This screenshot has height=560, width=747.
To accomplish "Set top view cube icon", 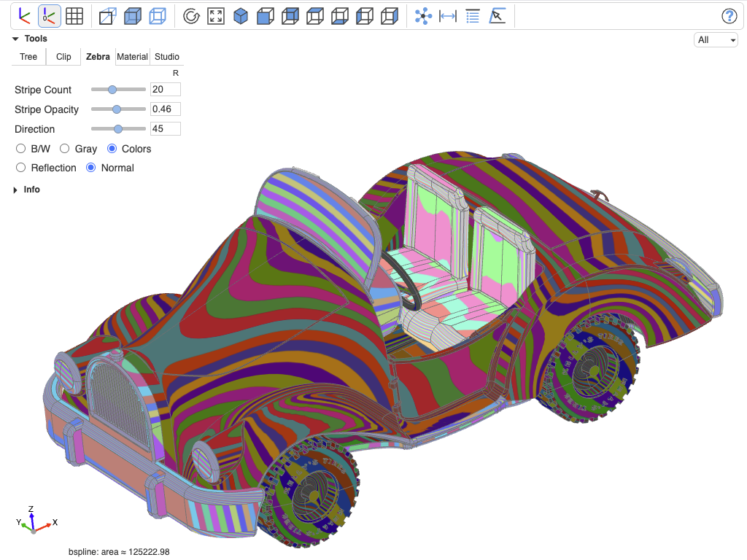I will click(315, 16).
